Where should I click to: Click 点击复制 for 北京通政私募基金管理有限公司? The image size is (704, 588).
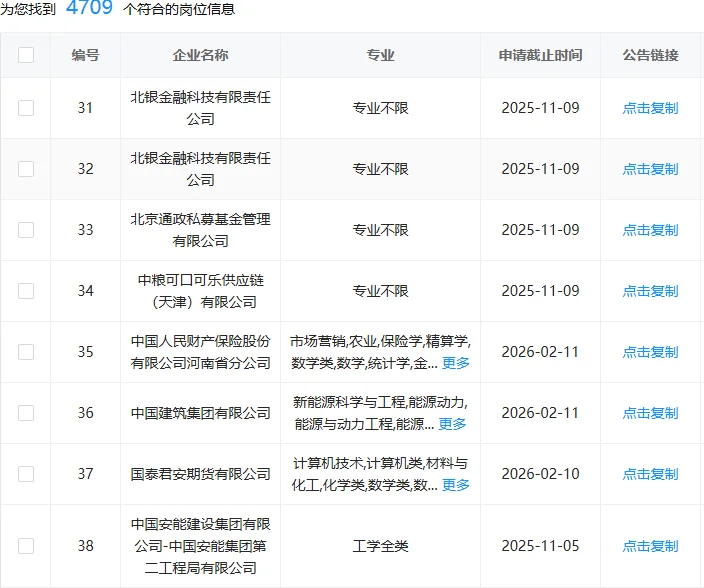click(x=650, y=230)
